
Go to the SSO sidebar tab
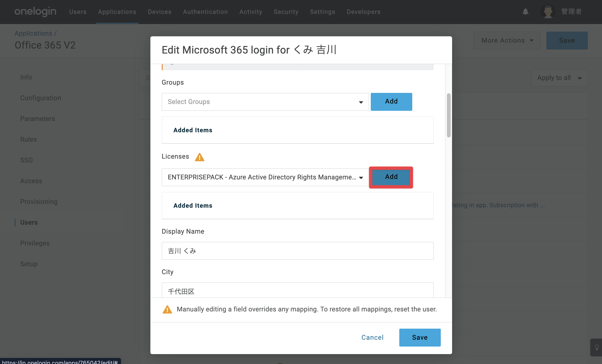click(x=26, y=160)
